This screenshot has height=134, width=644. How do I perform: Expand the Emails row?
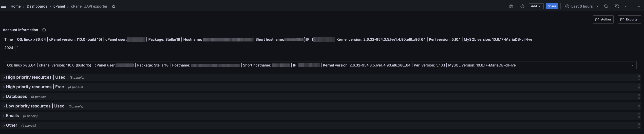coord(12,116)
